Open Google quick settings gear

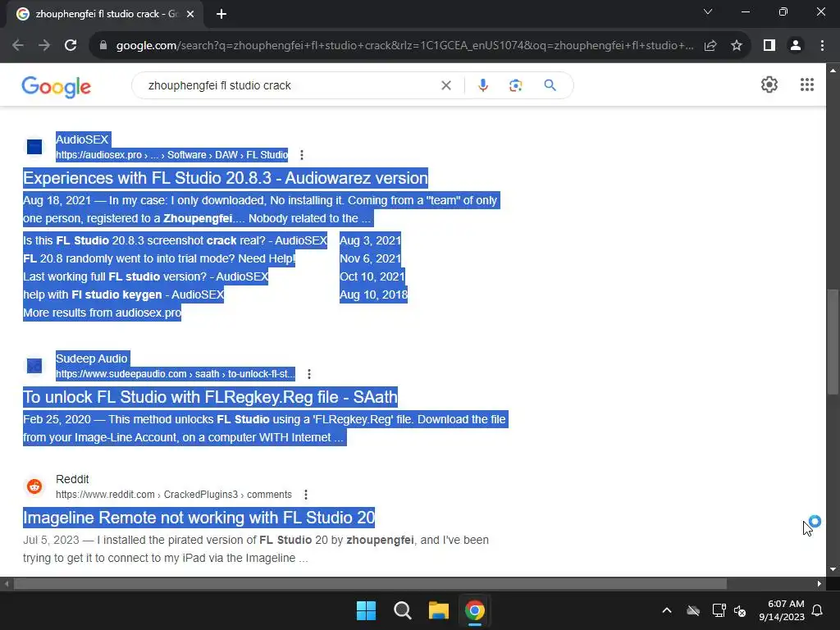click(769, 84)
